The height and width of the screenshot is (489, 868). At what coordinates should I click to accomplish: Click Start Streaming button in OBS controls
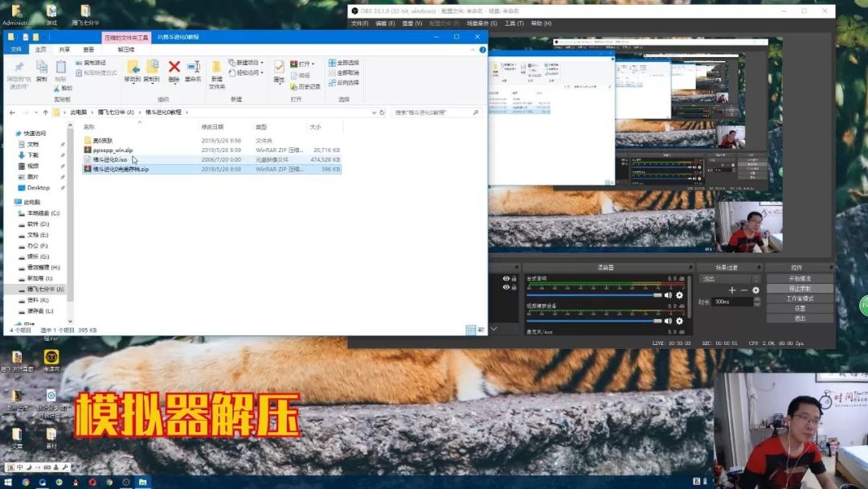pos(800,278)
